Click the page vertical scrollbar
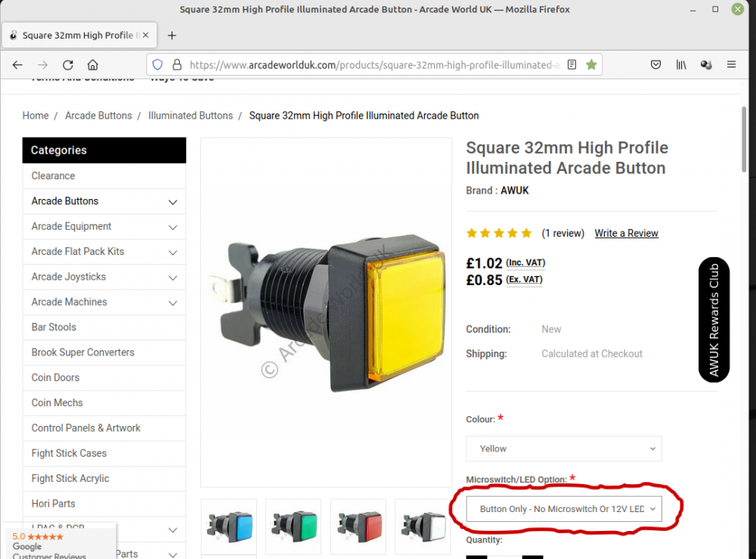 [x=744, y=139]
